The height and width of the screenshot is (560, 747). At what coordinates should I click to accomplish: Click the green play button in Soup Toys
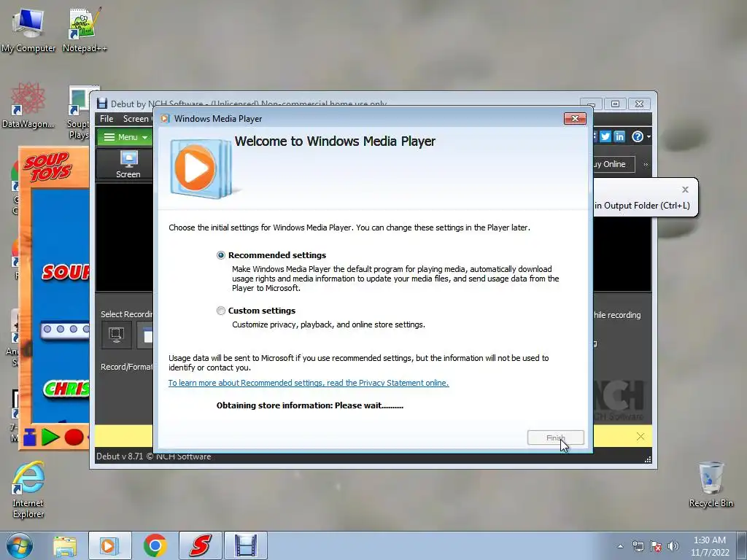(x=50, y=437)
